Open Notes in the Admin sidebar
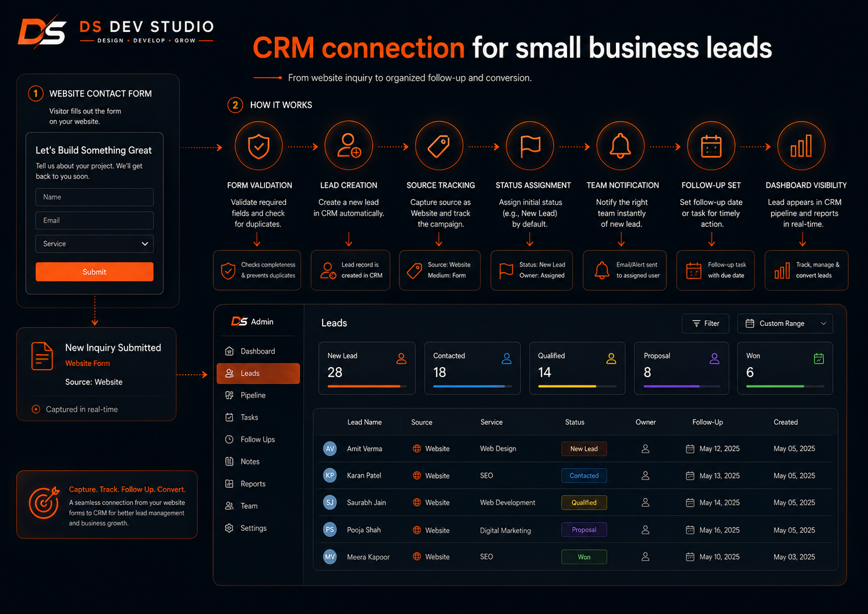Screen dimensions: 868x614 258,462
